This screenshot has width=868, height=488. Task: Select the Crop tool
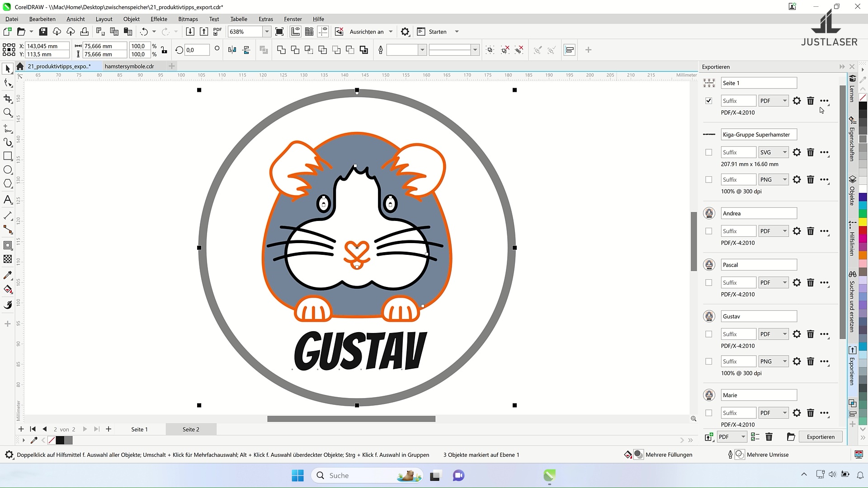pos(8,99)
